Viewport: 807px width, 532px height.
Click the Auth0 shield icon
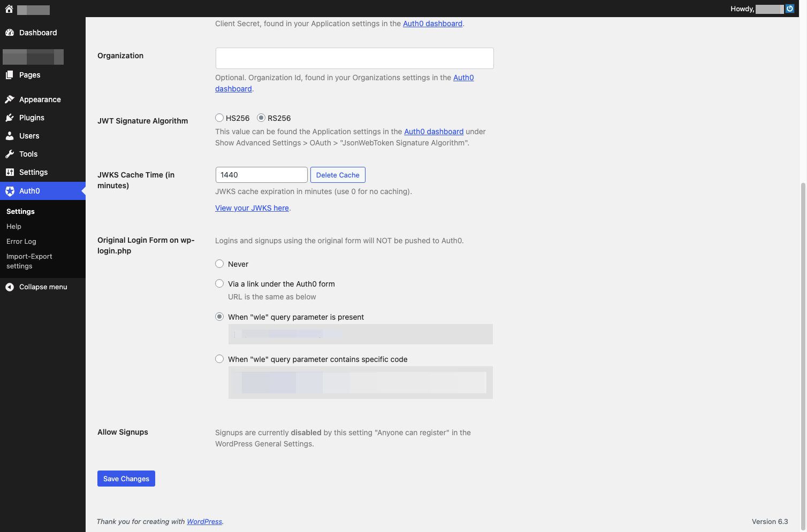click(10, 191)
